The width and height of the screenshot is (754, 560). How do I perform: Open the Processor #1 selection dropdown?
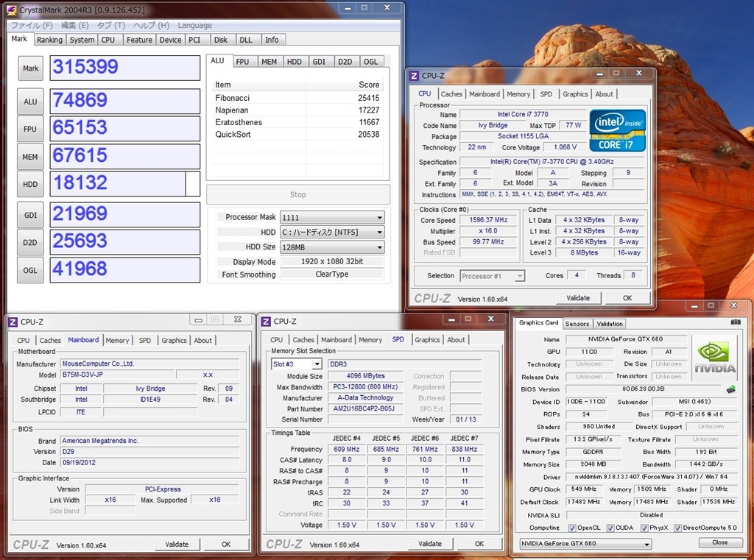(x=492, y=276)
